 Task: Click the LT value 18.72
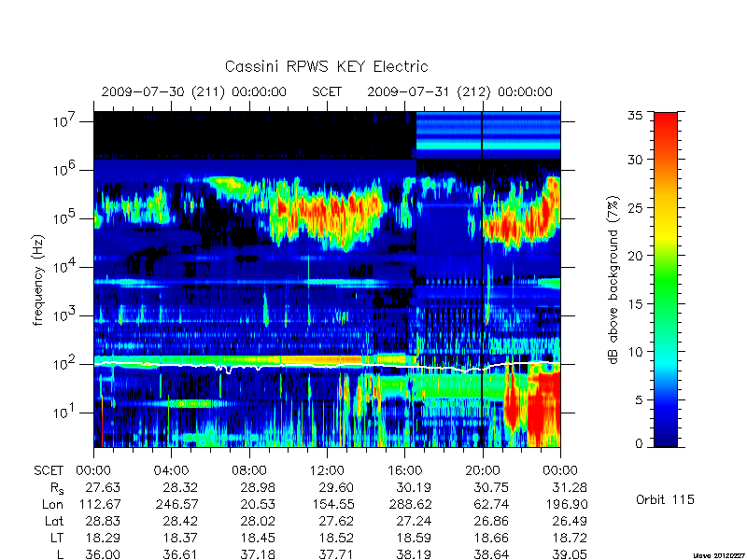570,539
